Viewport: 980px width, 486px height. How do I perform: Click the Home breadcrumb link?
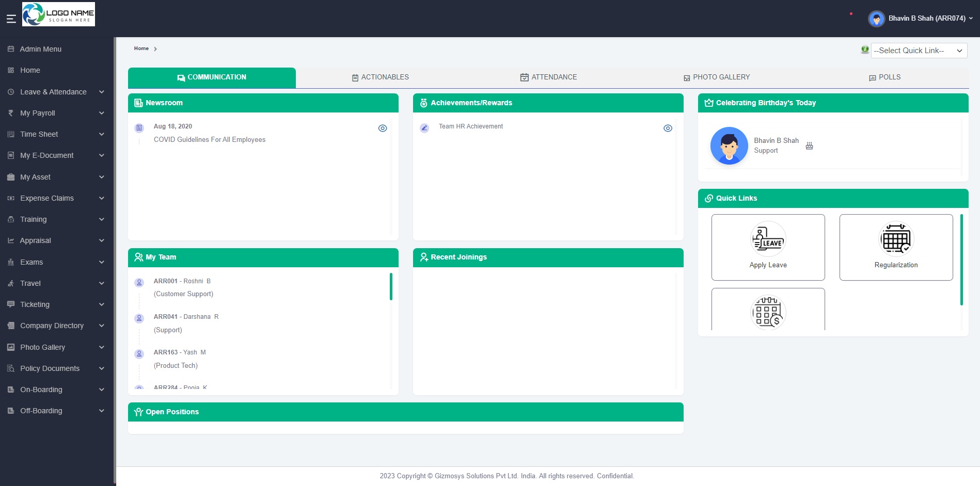point(141,48)
